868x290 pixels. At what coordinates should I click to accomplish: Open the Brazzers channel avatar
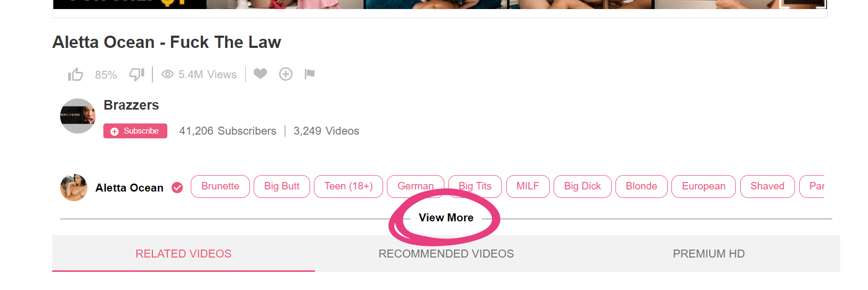click(x=78, y=116)
